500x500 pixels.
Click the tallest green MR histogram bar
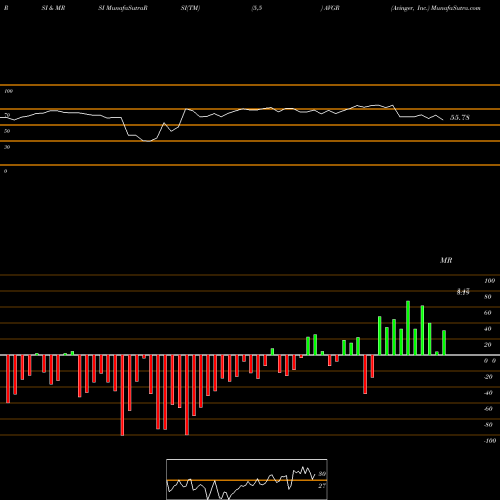(x=408, y=328)
